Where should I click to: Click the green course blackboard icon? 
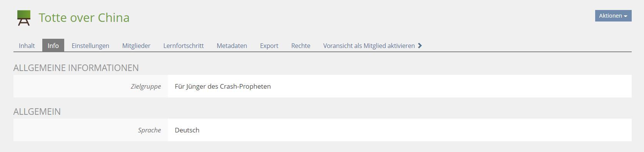click(24, 18)
